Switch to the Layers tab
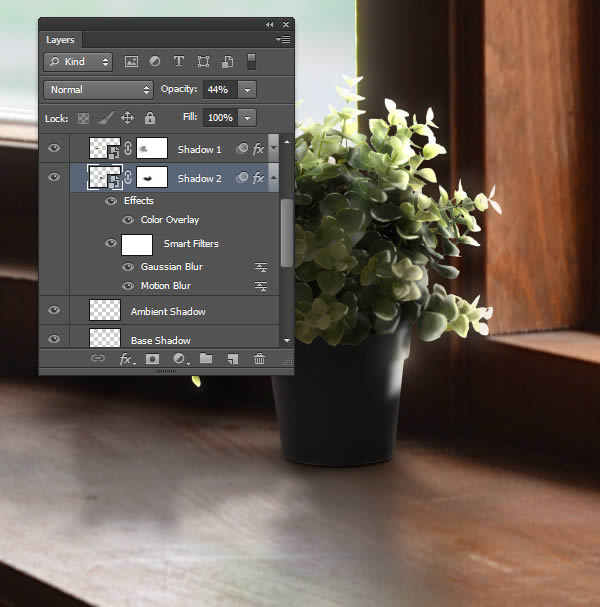Image resolution: width=600 pixels, height=607 pixels. pos(60,40)
